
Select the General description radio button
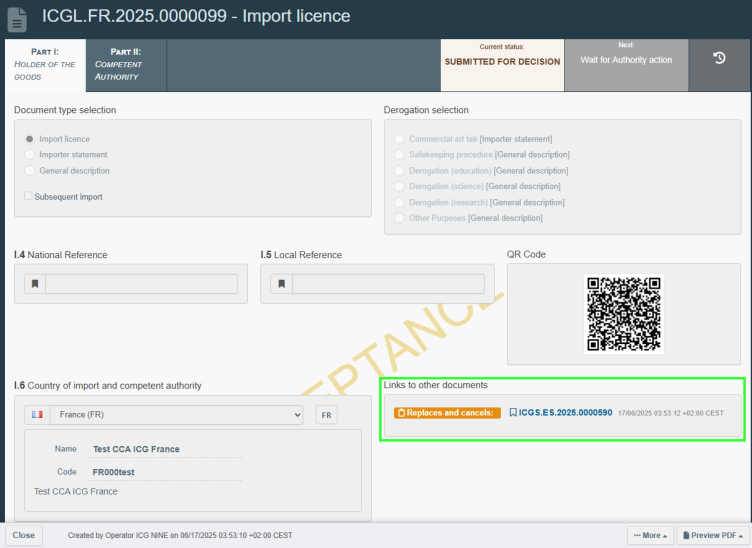[x=30, y=171]
